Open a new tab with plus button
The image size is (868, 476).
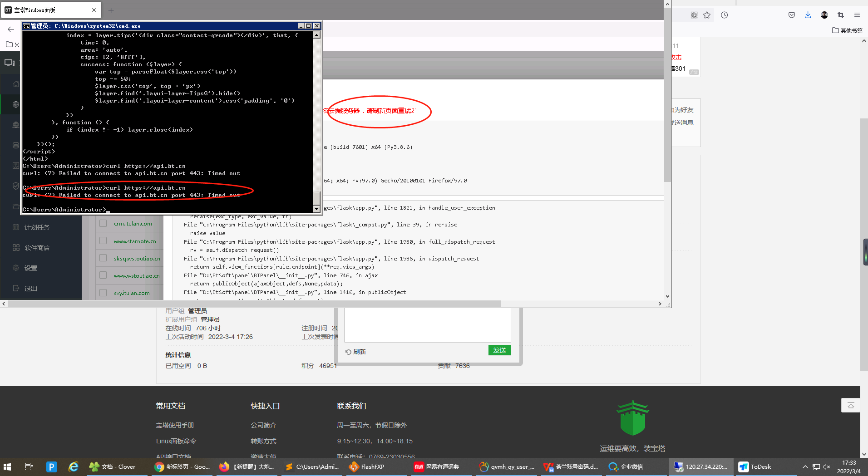coord(111,10)
